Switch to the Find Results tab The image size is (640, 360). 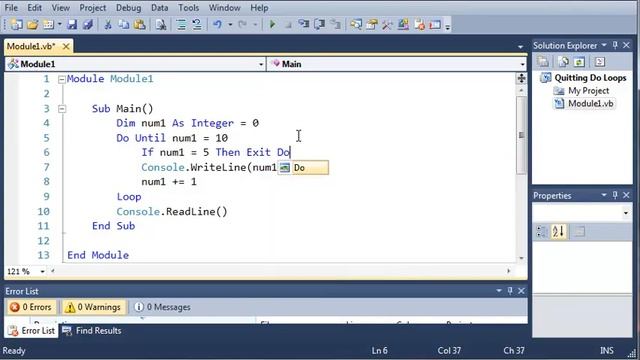click(92, 331)
